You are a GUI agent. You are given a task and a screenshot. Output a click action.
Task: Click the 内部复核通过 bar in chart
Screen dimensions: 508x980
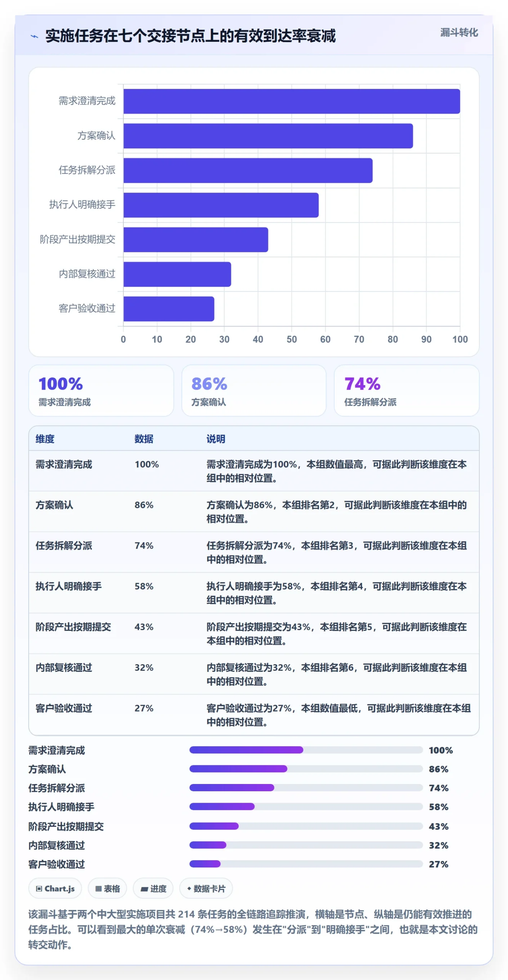tap(177, 274)
